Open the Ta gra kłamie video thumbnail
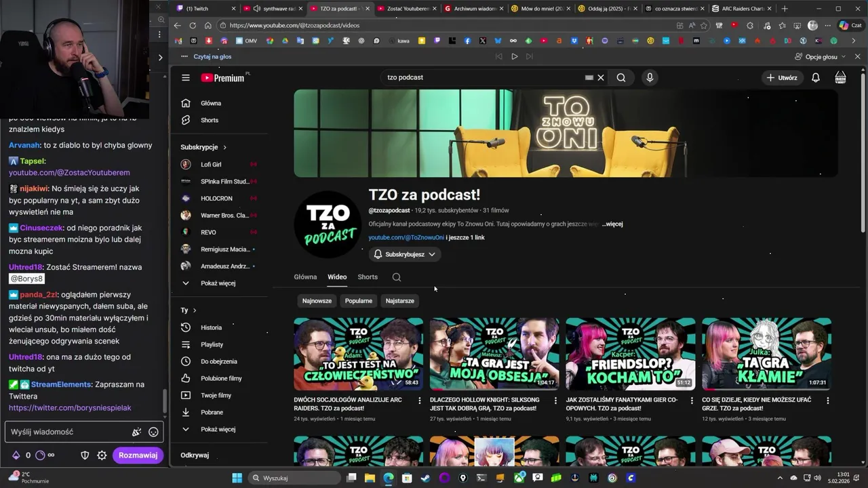This screenshot has height=488, width=868. tap(766, 354)
